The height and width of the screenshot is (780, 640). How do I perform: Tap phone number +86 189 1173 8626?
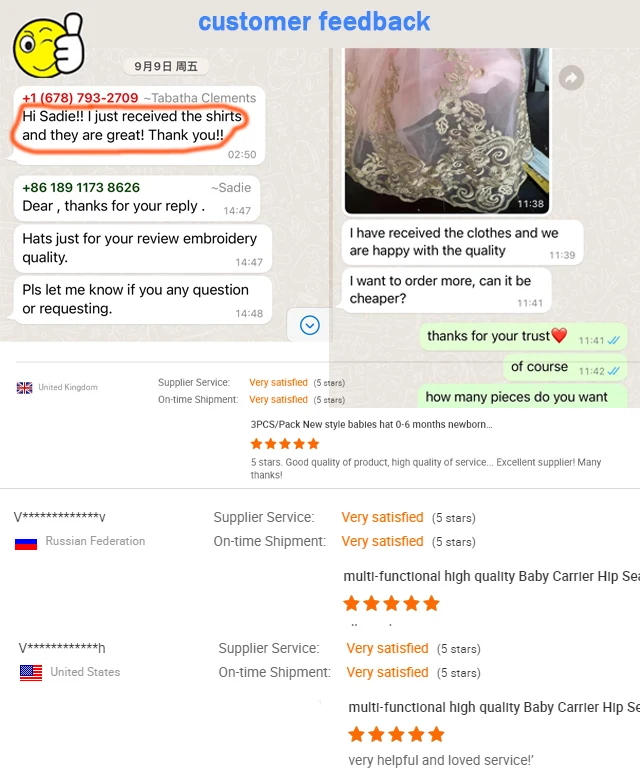pos(81,188)
